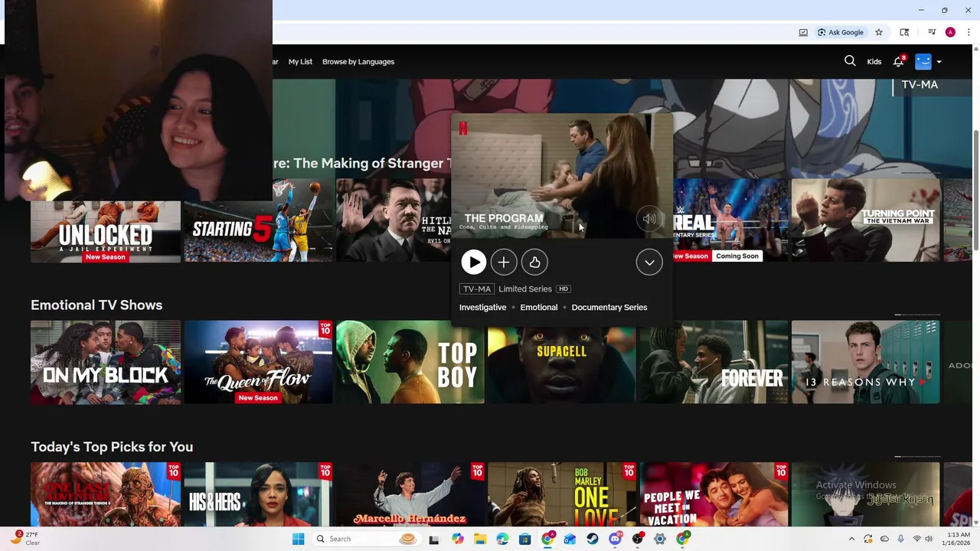Open Steam from the taskbar
Viewport: 980px width, 551px height.
pos(593,539)
